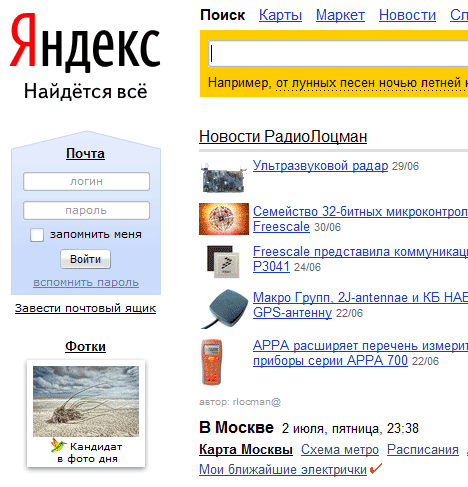
Task: Click the hummingbird photo-of-the-day icon
Action: pyautogui.click(x=58, y=445)
